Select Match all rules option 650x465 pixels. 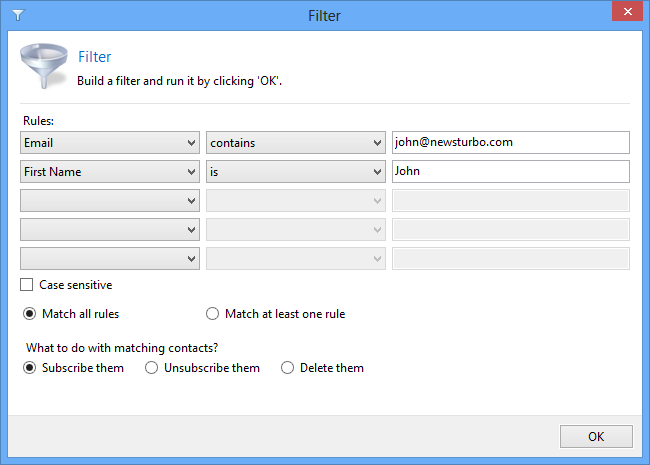click(x=29, y=314)
